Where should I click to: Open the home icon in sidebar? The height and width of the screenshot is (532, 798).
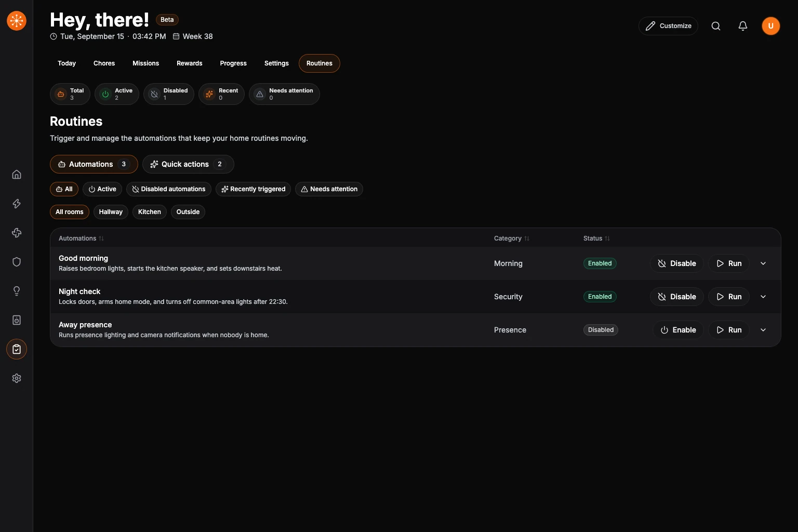tap(17, 175)
